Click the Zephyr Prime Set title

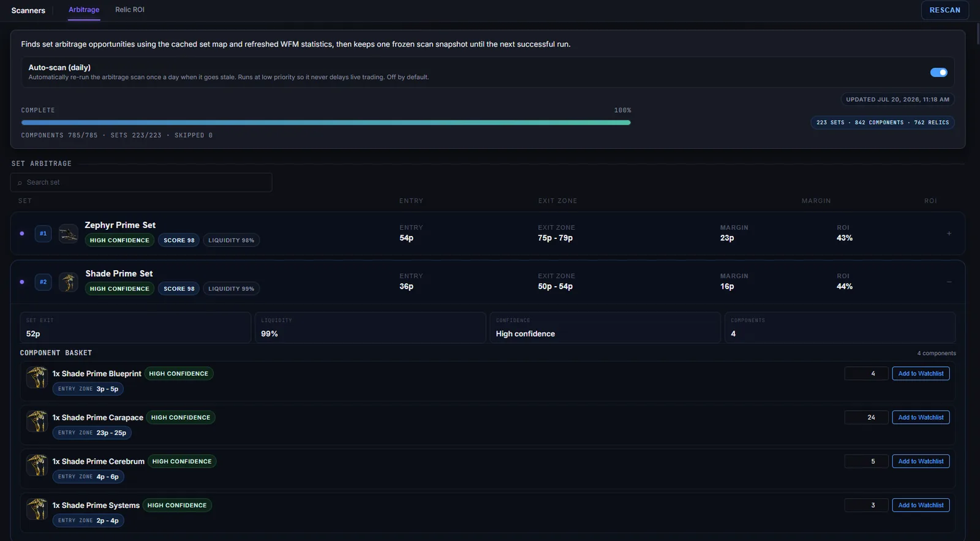pyautogui.click(x=120, y=225)
